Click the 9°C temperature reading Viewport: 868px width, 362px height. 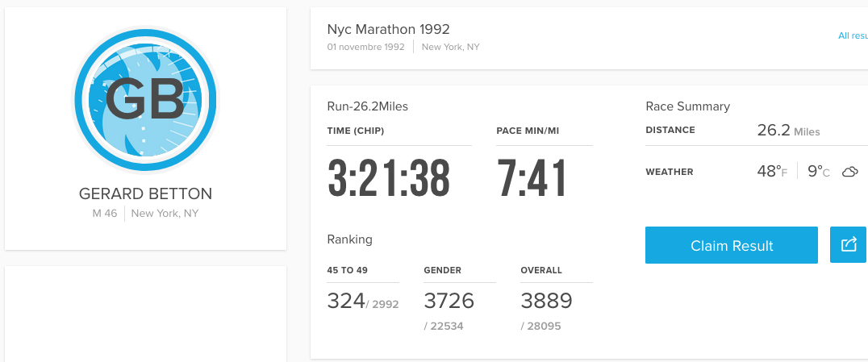pyautogui.click(x=819, y=172)
